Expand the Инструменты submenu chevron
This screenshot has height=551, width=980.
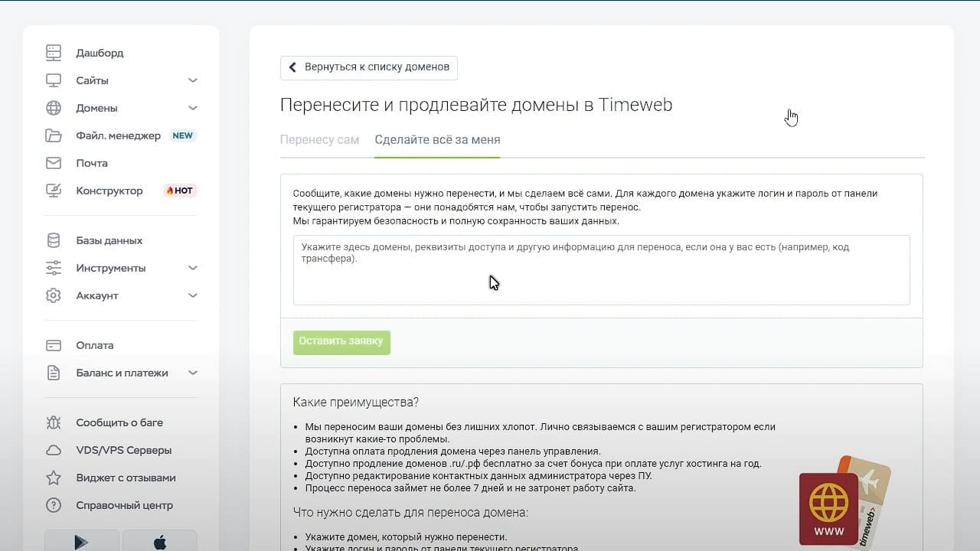[193, 268]
